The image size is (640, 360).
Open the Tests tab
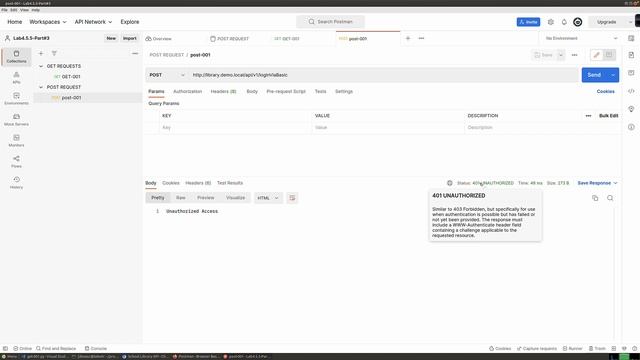[x=320, y=91]
